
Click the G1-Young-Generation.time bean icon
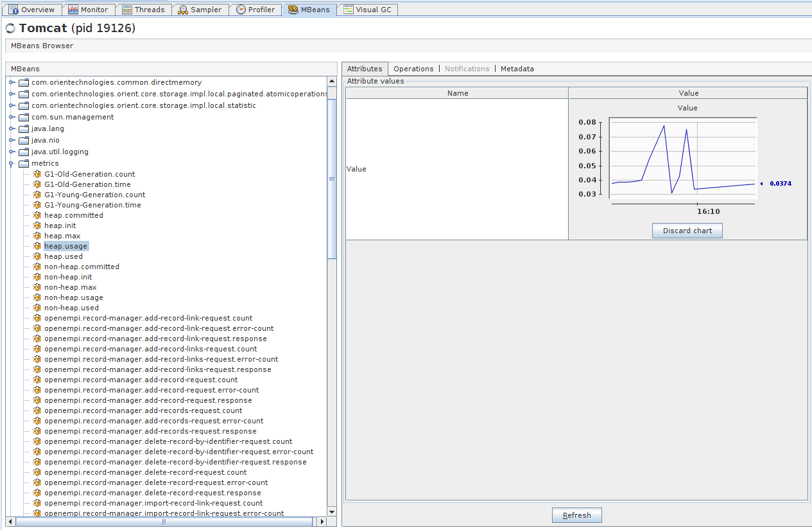pyautogui.click(x=37, y=205)
